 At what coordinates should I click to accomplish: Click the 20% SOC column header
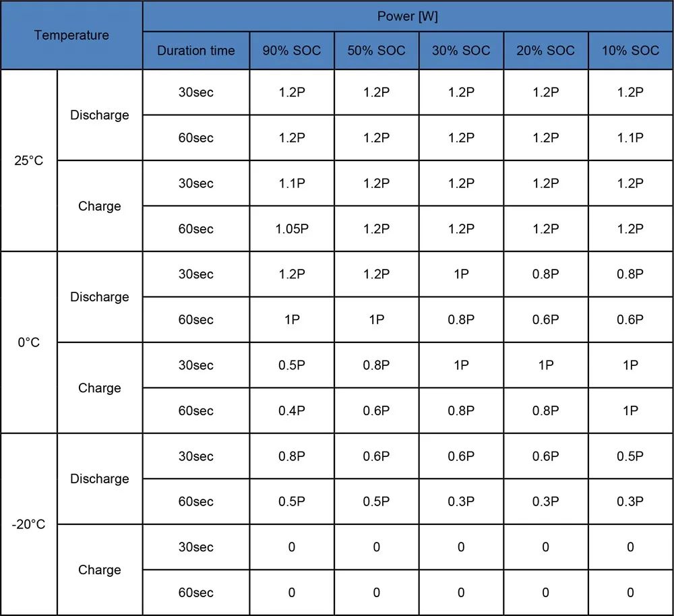[545, 51]
